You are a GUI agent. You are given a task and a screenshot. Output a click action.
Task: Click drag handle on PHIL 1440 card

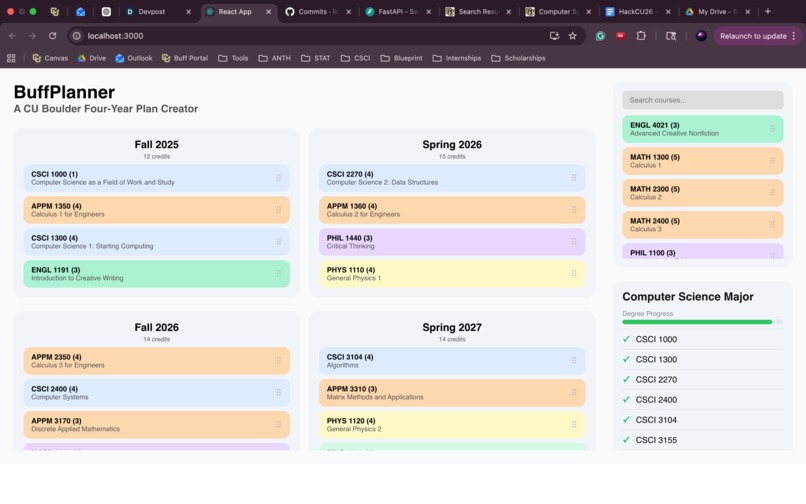tap(574, 242)
